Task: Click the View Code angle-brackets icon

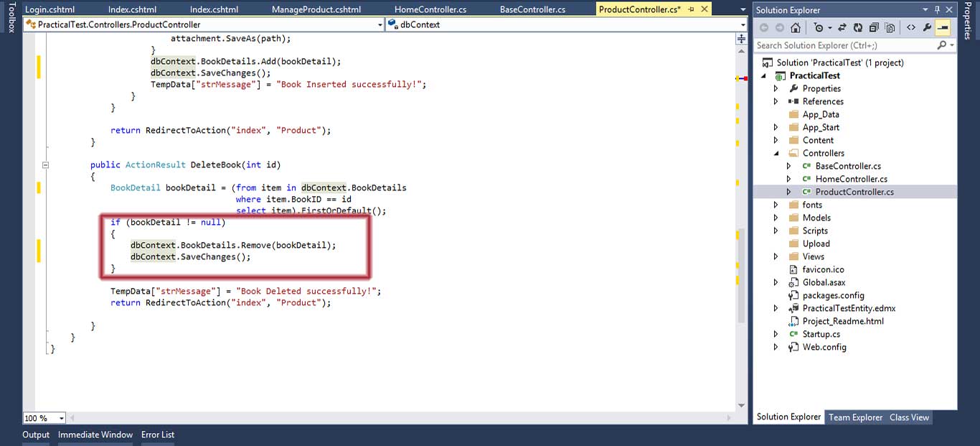Action: (910, 27)
